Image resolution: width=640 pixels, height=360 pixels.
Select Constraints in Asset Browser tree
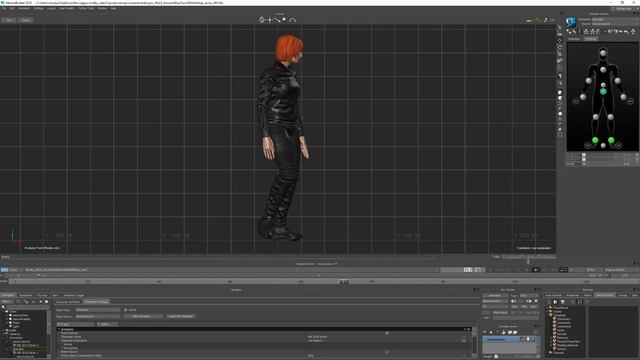(x=564, y=327)
